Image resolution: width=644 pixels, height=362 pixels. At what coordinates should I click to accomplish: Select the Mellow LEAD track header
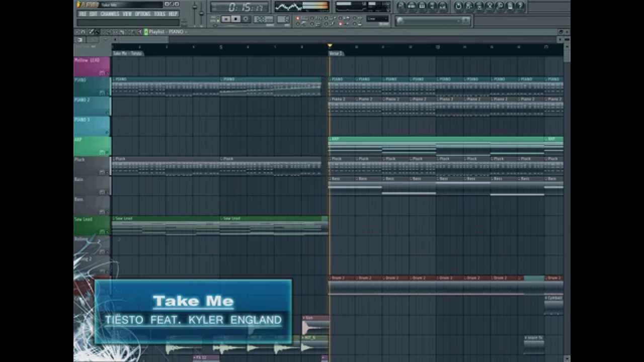pos(92,66)
